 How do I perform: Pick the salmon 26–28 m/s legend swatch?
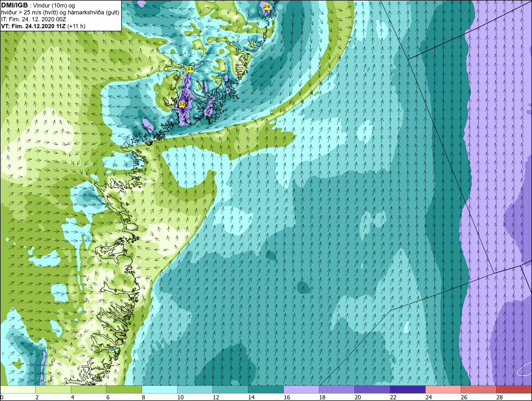point(478,389)
